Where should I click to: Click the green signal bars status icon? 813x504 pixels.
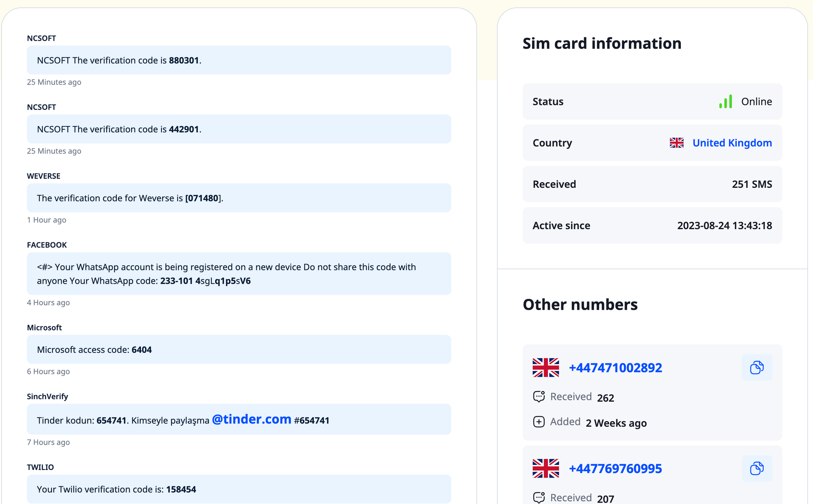tap(726, 102)
